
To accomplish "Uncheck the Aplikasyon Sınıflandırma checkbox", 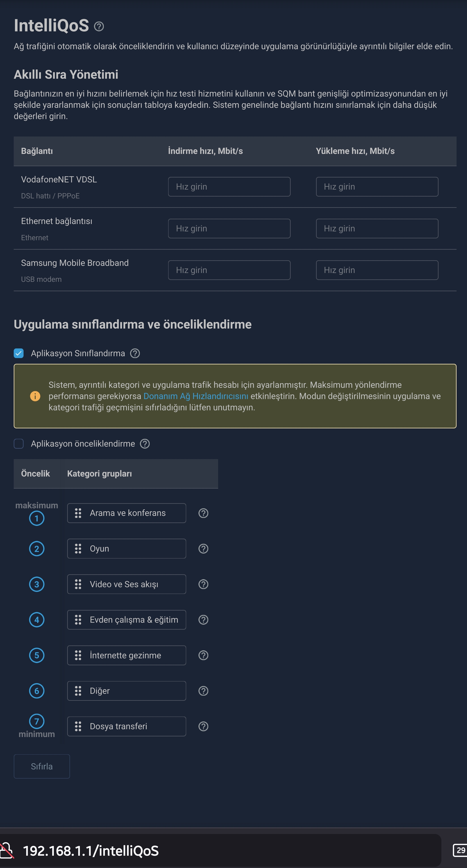I will (x=18, y=353).
